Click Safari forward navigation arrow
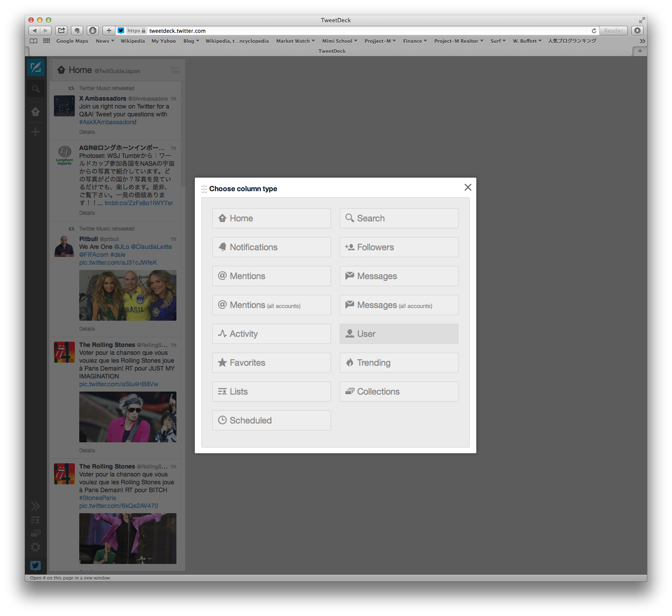 point(46,31)
